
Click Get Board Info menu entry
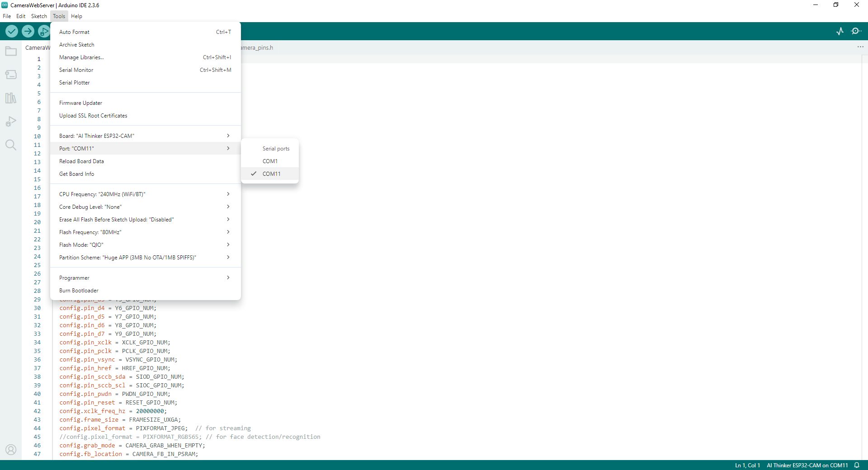[77, 174]
